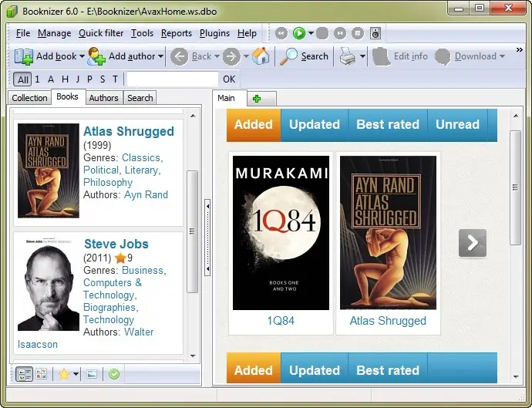Toggle the All letter filter
The image size is (532, 408).
pos(22,79)
